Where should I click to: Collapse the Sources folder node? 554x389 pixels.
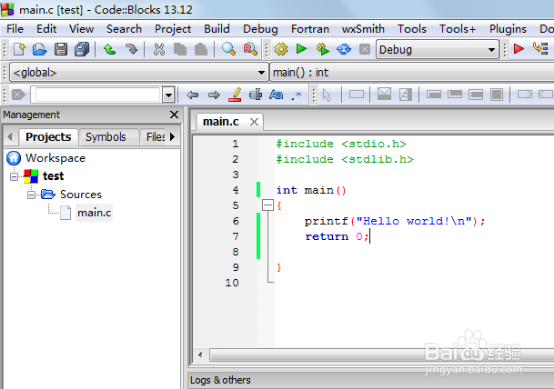pos(31,194)
